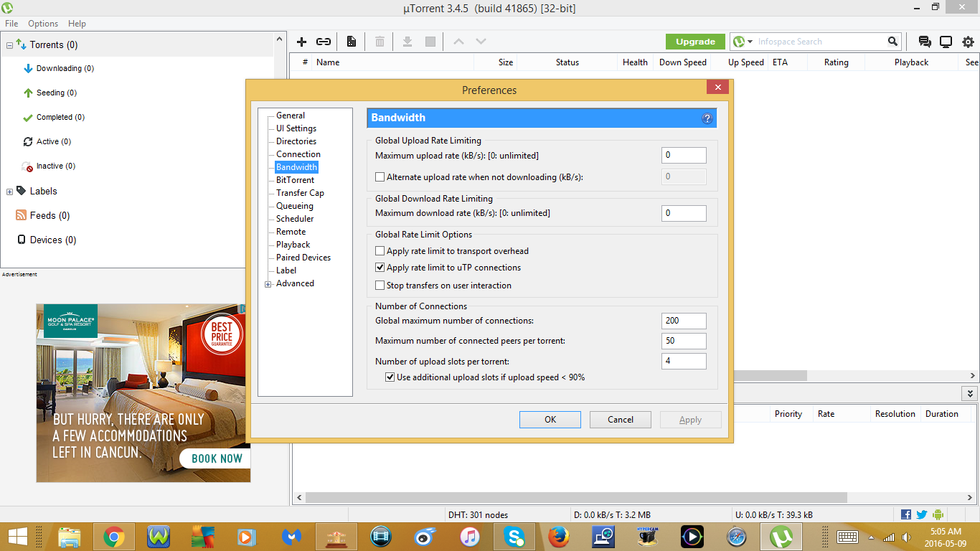Open the search provider dropdown arrow
The width and height of the screenshot is (980, 551).
(750, 42)
